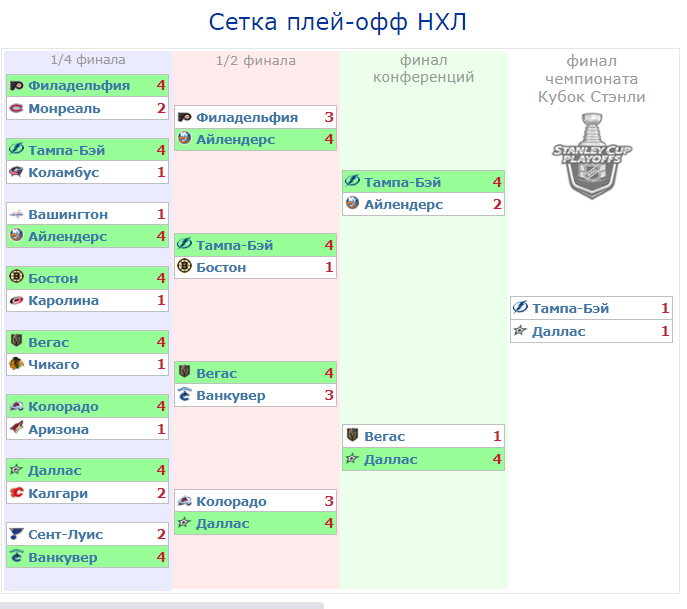Click the Arizona Coyotes team logo
The image size is (687, 609).
(x=16, y=430)
